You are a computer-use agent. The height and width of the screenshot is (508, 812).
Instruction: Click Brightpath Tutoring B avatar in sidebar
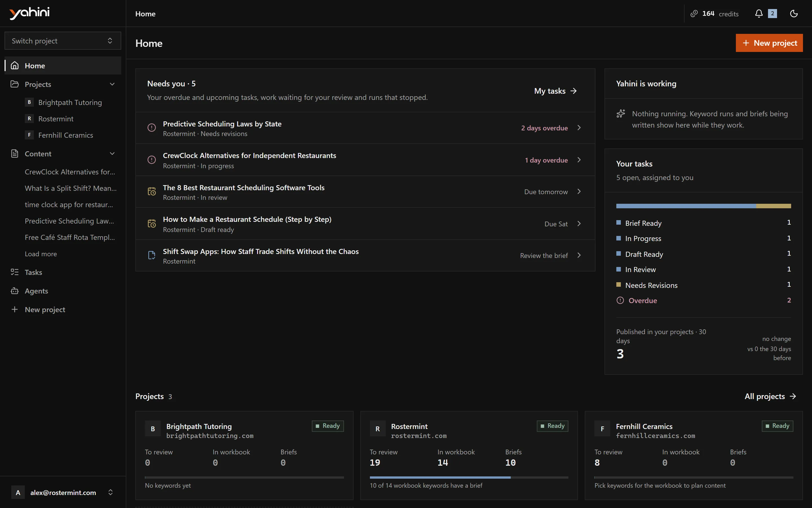[x=29, y=102]
